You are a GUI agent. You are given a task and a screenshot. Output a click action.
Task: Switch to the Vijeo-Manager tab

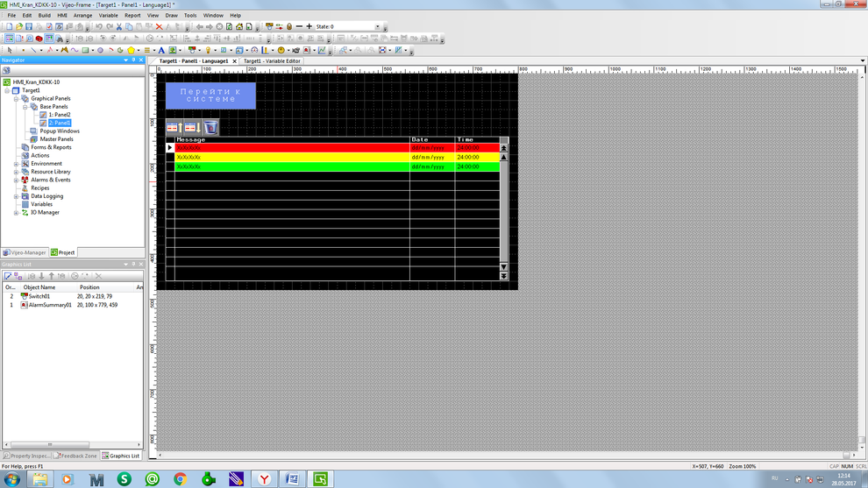click(25, 252)
